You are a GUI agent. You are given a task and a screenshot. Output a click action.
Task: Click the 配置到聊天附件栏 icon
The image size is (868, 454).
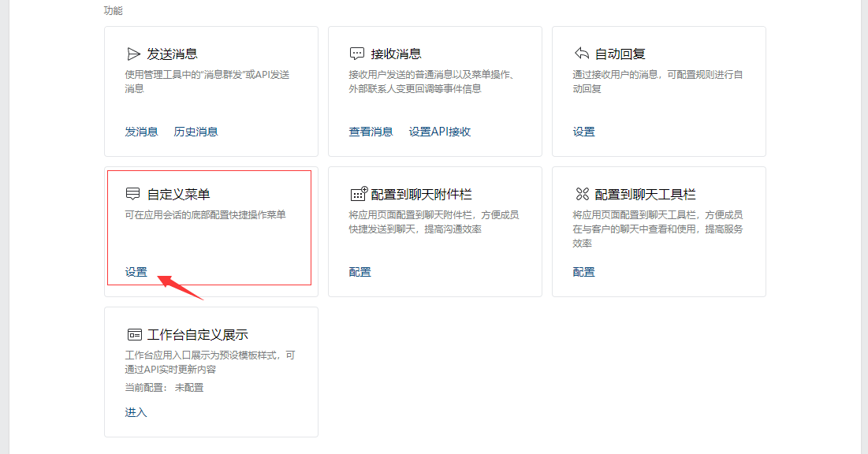[x=359, y=194]
